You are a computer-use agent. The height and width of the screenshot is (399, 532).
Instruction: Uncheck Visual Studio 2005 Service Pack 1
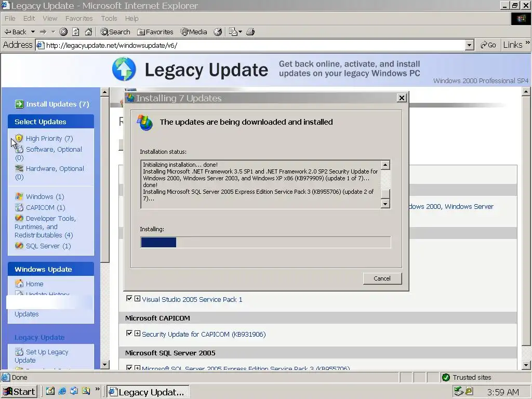coord(129,299)
